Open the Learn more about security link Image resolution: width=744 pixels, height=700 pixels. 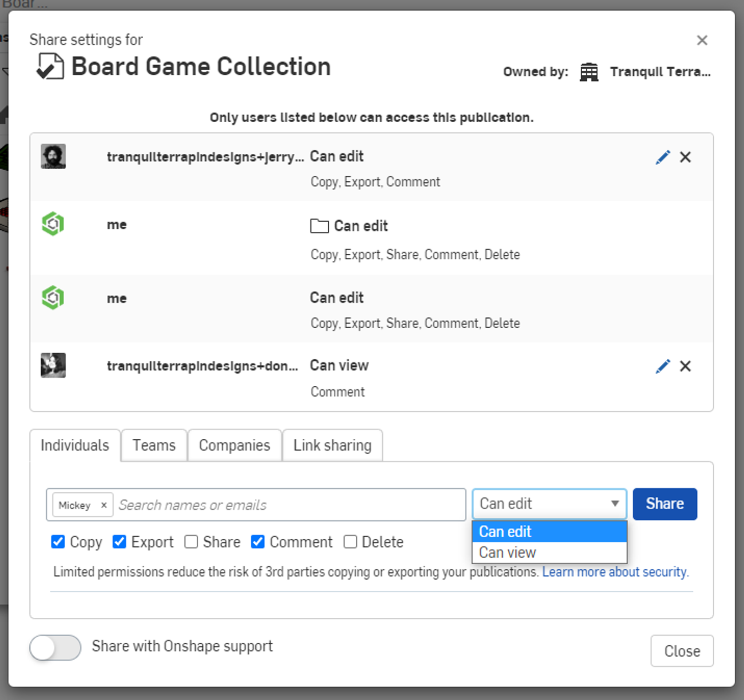click(x=615, y=572)
